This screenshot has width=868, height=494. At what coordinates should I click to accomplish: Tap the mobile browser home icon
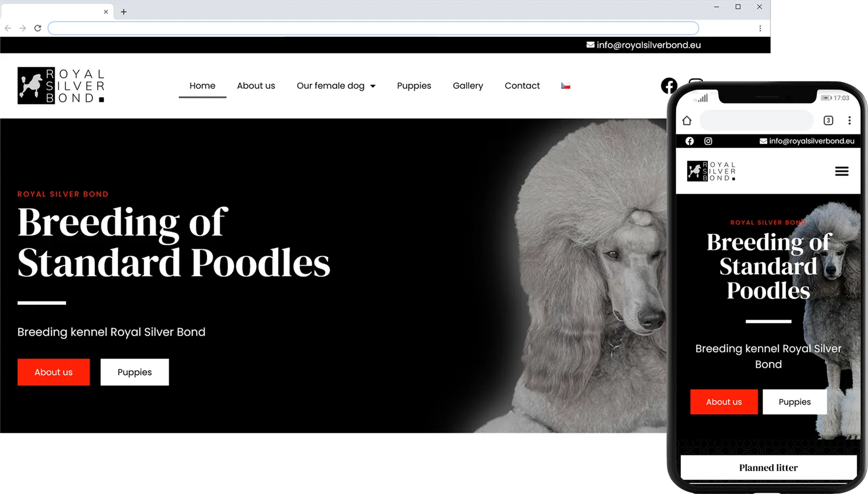(x=687, y=120)
